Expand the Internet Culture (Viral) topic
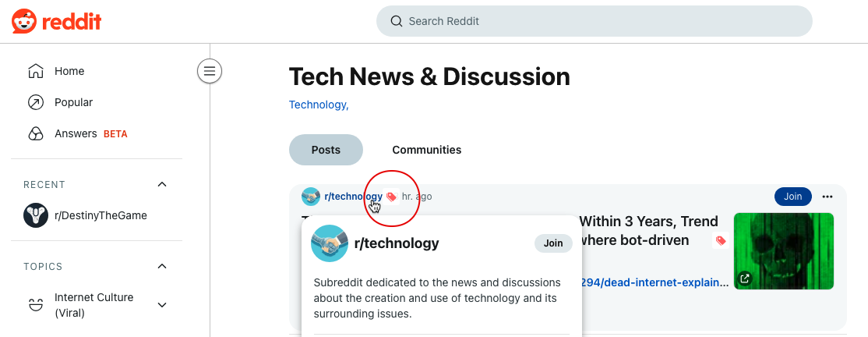The width and height of the screenshot is (868, 337). (x=162, y=305)
